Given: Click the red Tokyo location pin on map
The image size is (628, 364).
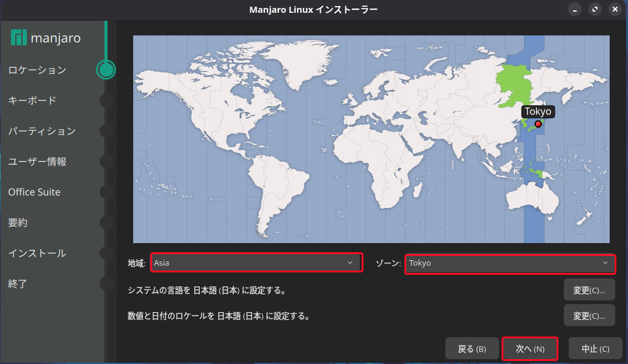Looking at the screenshot, I should [x=538, y=124].
